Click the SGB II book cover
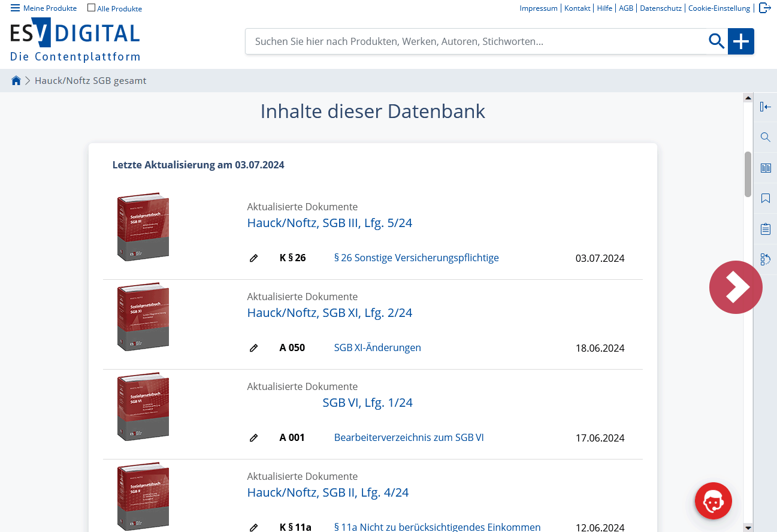The image size is (777, 532). (143, 496)
